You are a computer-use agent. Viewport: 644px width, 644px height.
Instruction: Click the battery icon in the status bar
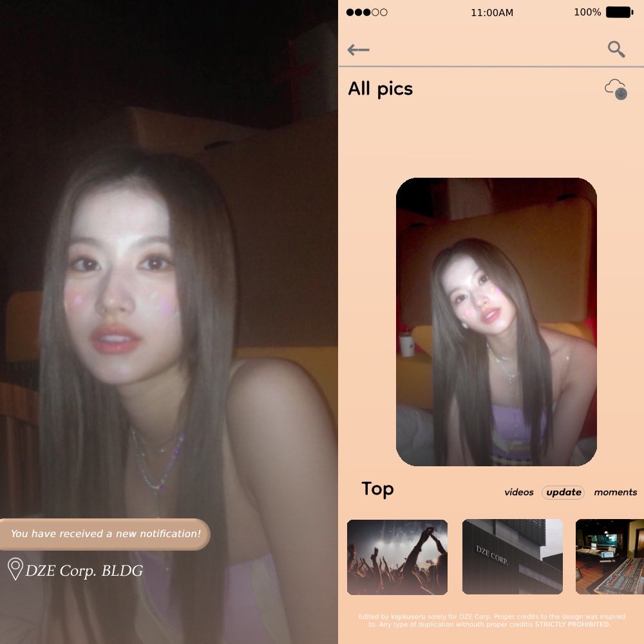620,12
